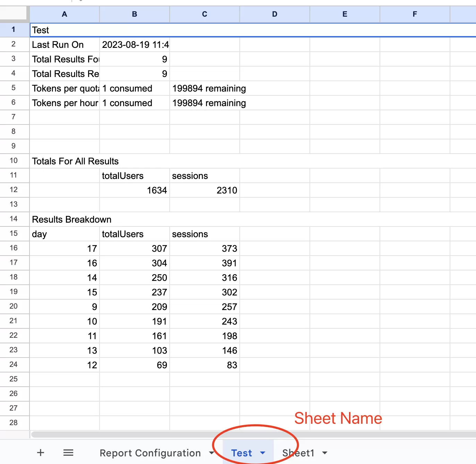Select 'totalUsers' header in row 15

tap(135, 234)
